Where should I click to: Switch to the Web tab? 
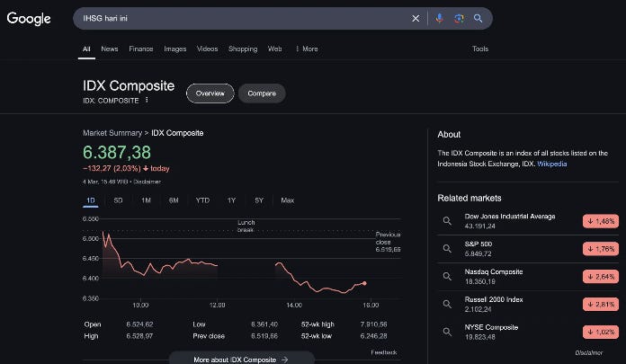pos(274,49)
